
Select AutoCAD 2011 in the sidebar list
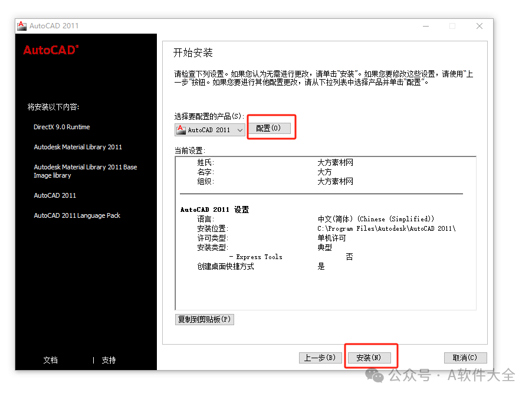click(x=55, y=195)
